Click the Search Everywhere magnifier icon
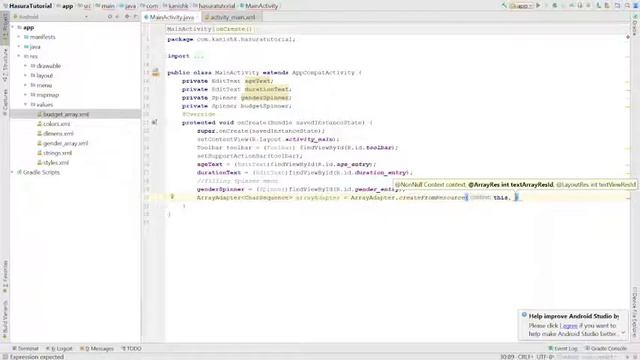The height and width of the screenshot is (360, 640). 627,6
